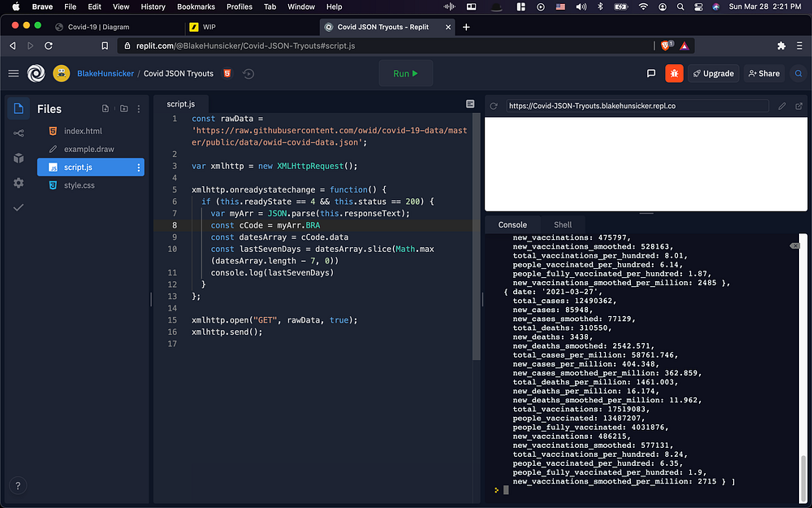Open the Files panel in sidebar

pos(18,109)
